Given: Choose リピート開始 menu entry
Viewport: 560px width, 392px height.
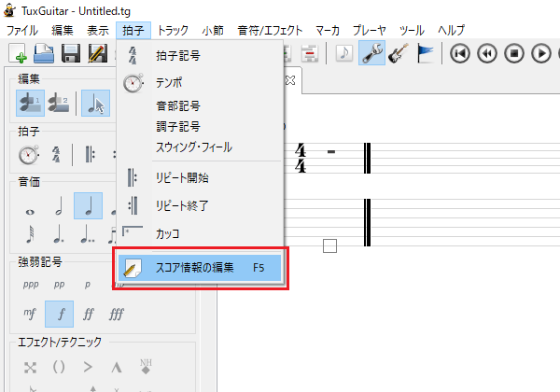Looking at the screenshot, I should pyautogui.click(x=200, y=177).
